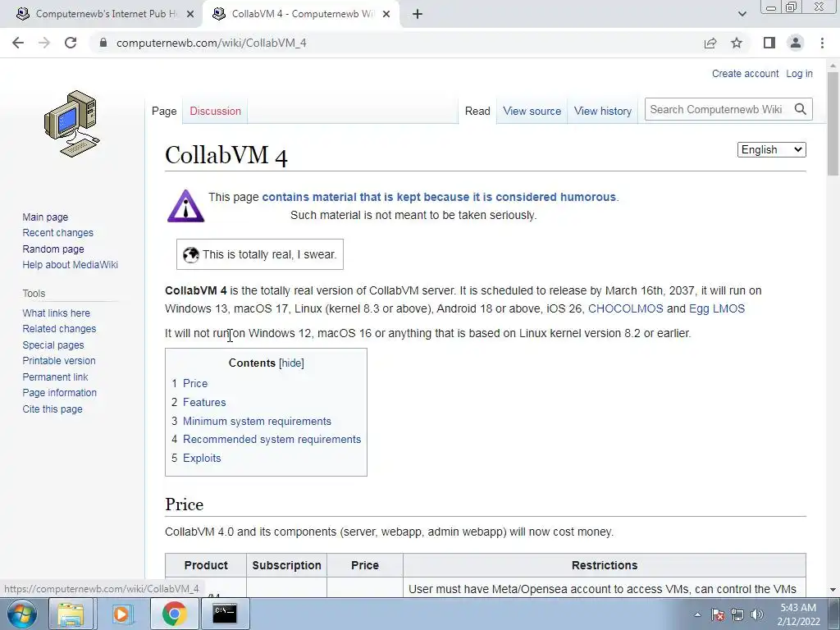Open Special pages link

click(x=53, y=345)
